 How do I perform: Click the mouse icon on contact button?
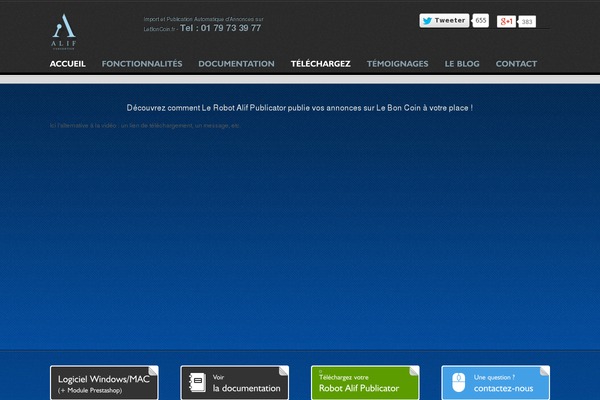point(458,383)
